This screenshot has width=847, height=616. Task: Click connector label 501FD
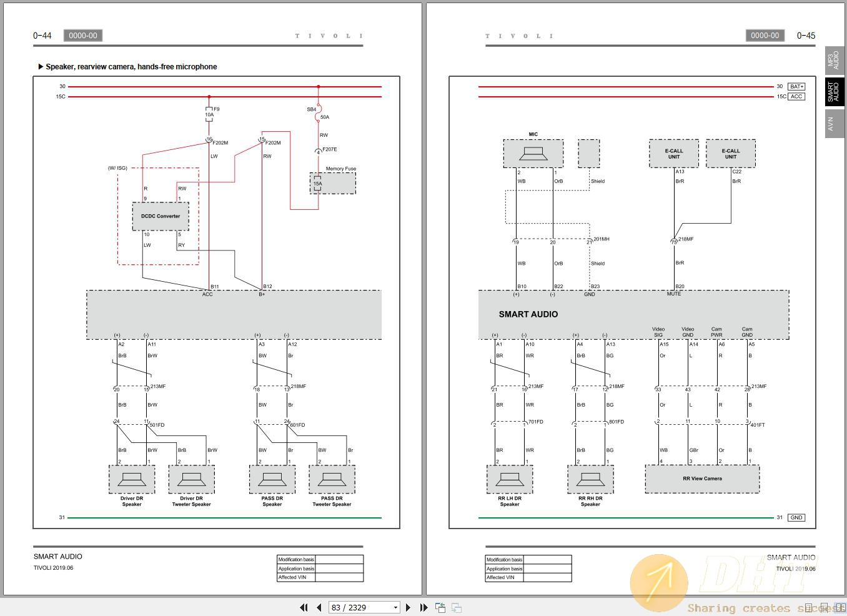tap(157, 425)
